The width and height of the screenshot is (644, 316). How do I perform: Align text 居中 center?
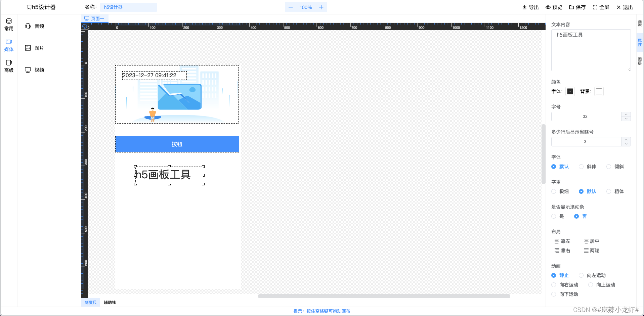[592, 241]
